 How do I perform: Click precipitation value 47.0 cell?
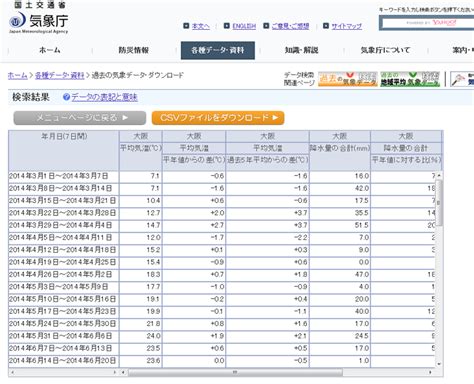coord(340,275)
